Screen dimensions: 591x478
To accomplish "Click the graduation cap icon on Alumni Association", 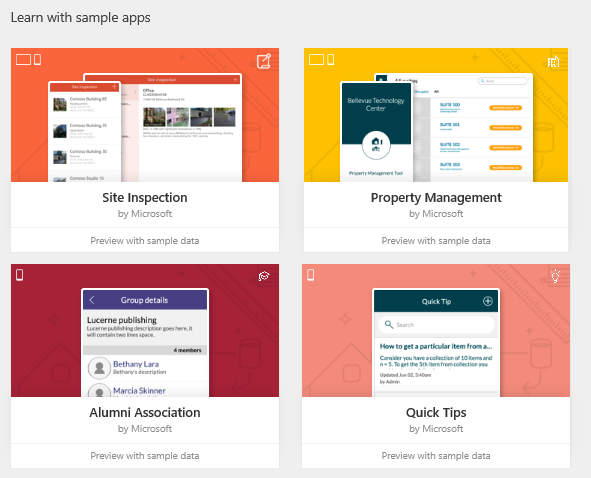I will pos(264,276).
